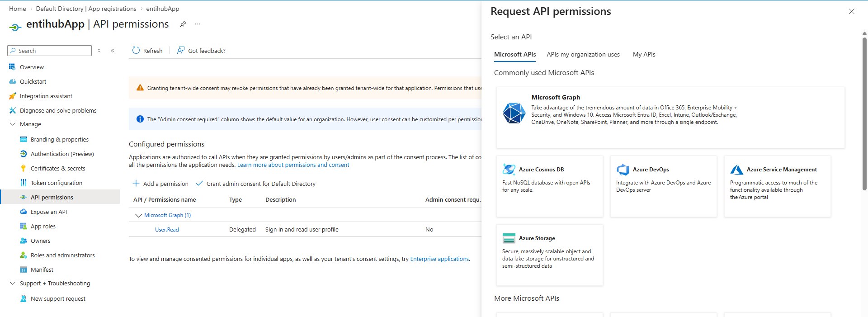Click the Description column header

(x=281, y=199)
